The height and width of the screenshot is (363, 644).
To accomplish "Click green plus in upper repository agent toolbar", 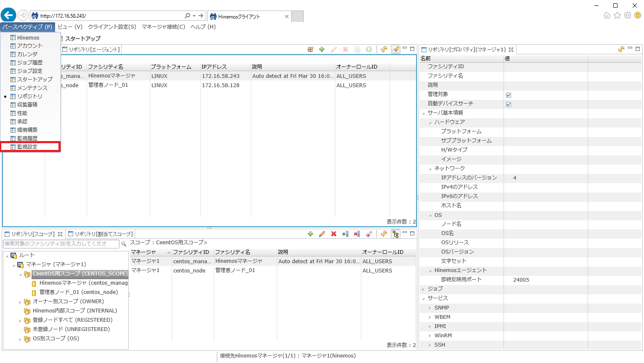I will (322, 49).
